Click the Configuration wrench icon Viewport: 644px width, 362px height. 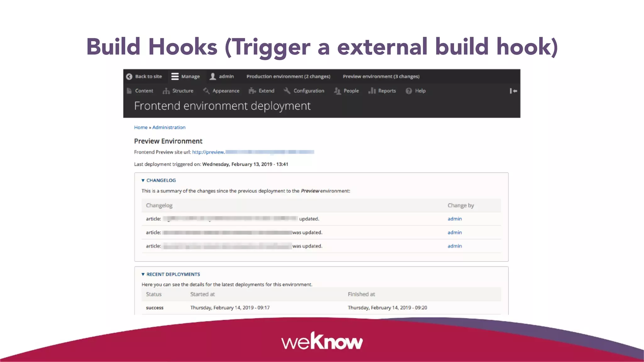[x=287, y=91]
